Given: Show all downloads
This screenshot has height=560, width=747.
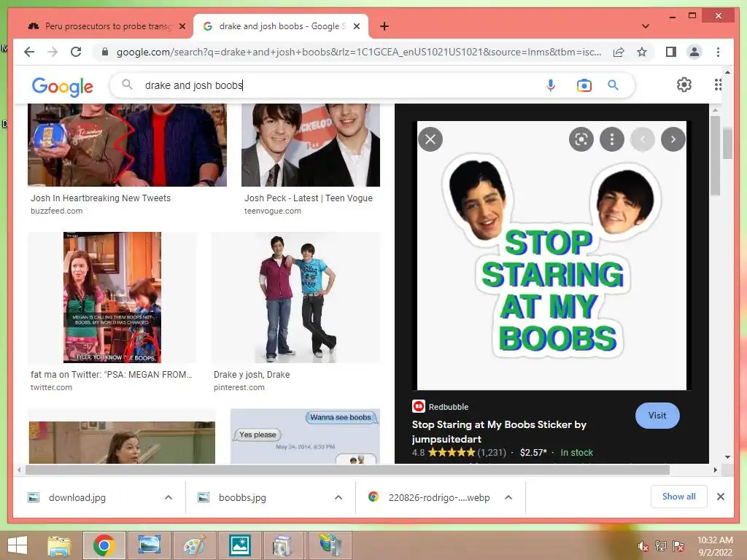Looking at the screenshot, I should pyautogui.click(x=679, y=497).
